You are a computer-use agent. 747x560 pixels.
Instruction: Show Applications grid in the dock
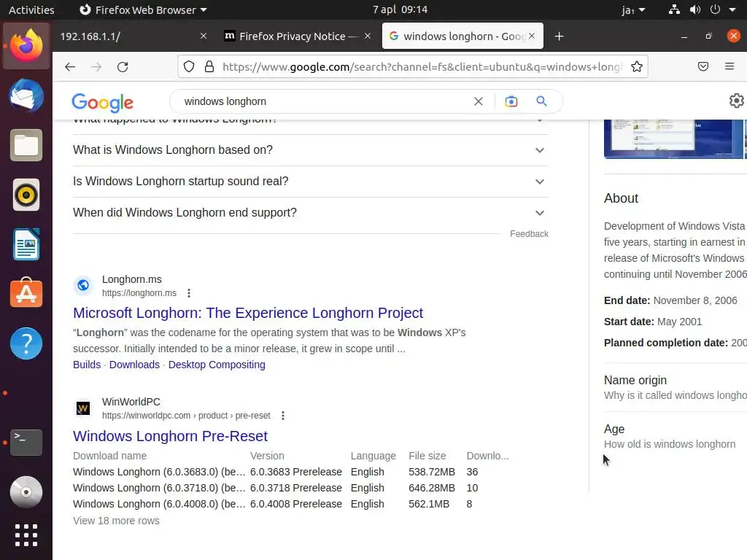tap(26, 535)
